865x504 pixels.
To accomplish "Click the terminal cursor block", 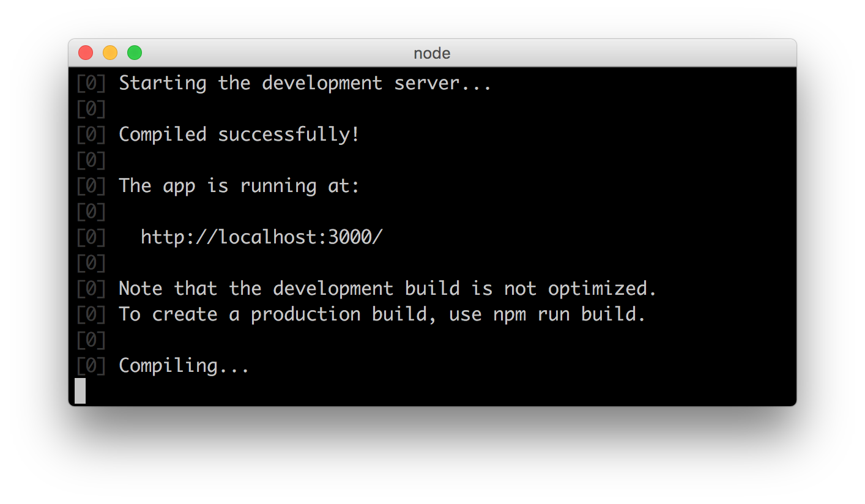I will tap(80, 391).
